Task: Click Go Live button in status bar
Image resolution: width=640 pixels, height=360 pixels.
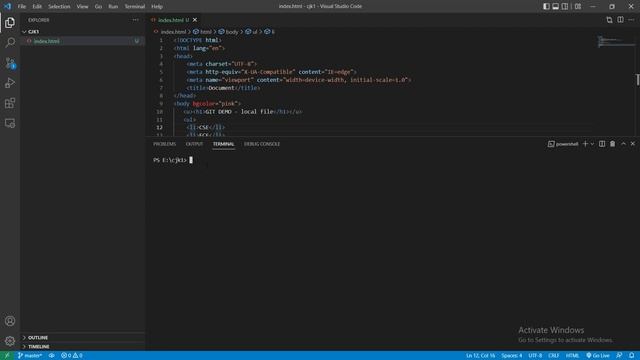Action: tap(598, 356)
